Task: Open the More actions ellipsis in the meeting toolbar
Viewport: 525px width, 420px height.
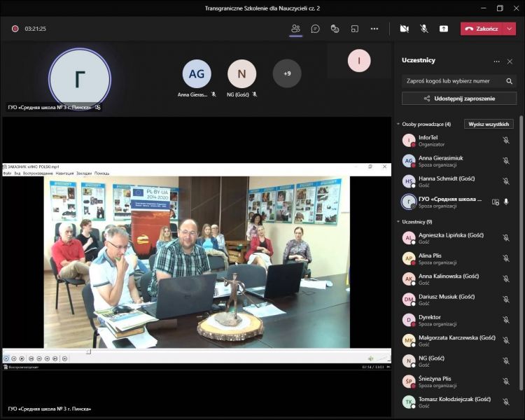Action: pyautogui.click(x=374, y=29)
